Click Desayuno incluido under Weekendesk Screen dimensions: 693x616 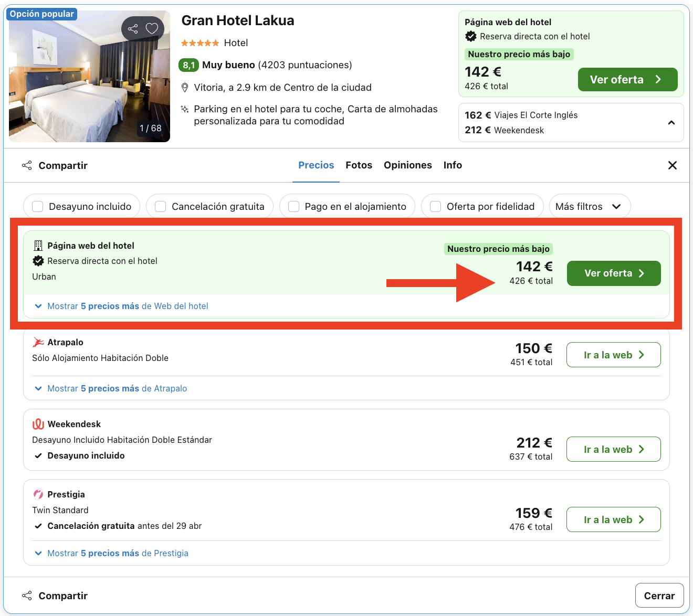coord(86,455)
